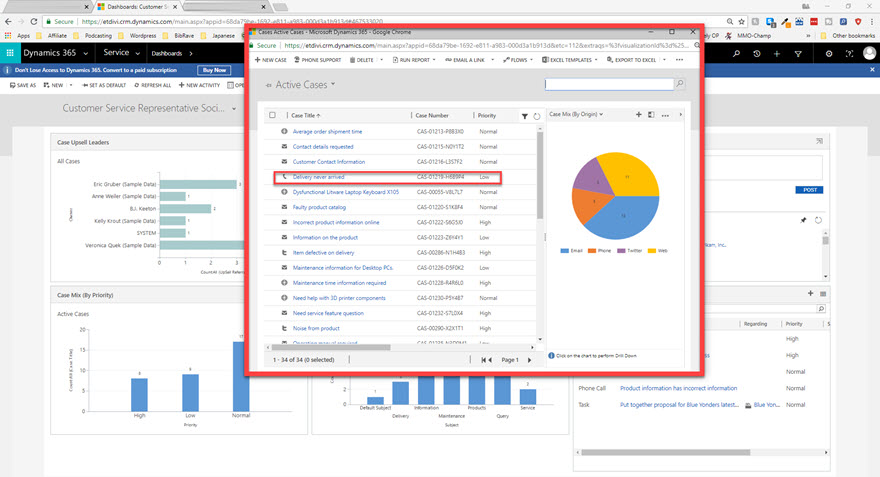Viewport: 880px width, 477px height.
Task: Open Contact details requested case
Action: pos(323,147)
